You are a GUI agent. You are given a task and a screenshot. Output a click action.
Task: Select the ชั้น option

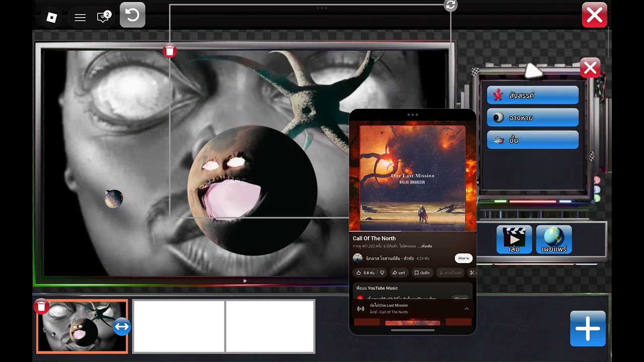(533, 140)
